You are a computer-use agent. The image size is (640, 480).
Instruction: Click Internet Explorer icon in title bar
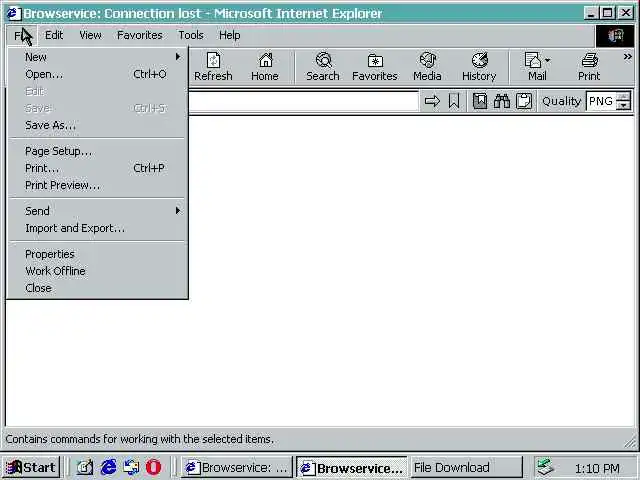pyautogui.click(x=13, y=13)
